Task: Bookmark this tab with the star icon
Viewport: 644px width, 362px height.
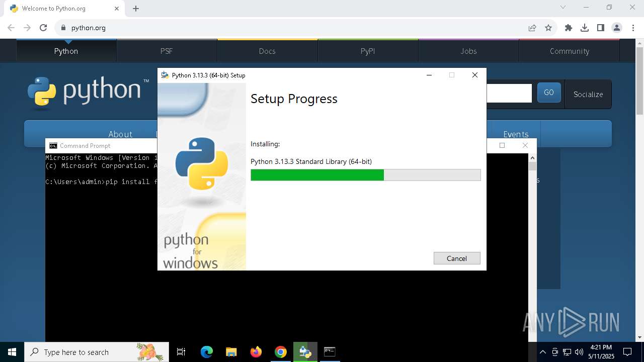Action: (x=548, y=28)
